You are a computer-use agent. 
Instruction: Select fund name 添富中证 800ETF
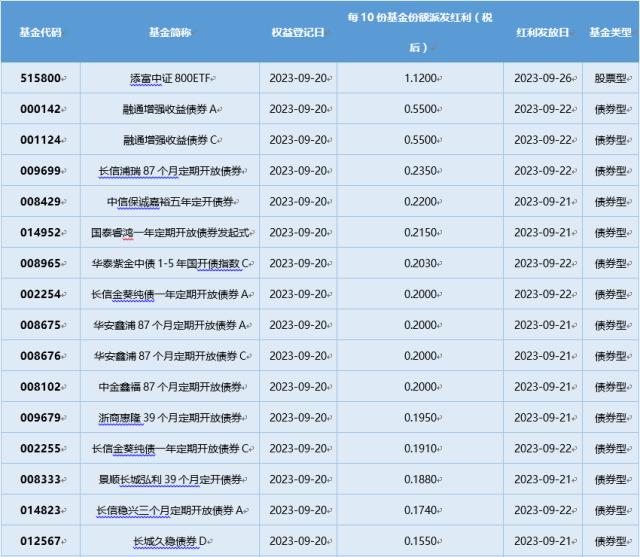[x=170, y=78]
